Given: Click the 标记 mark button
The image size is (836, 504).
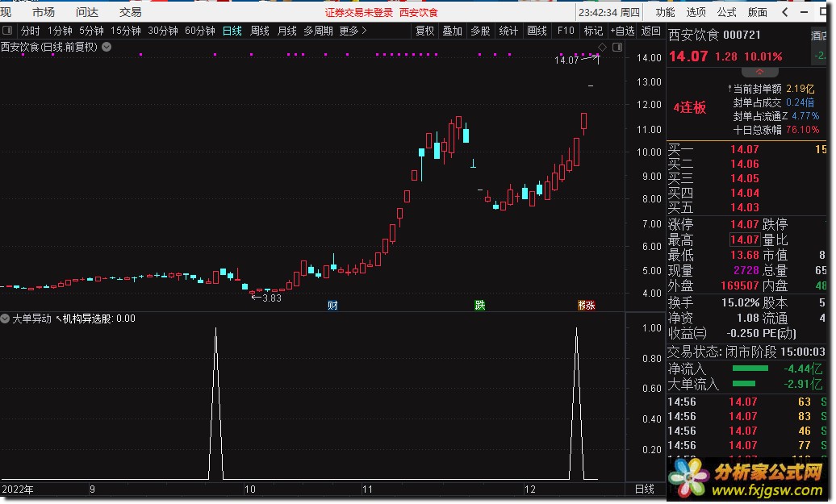Looking at the screenshot, I should click(x=593, y=31).
